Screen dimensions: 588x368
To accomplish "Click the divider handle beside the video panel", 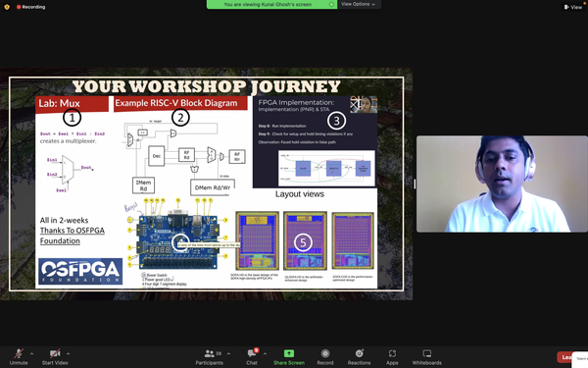I will 415,184.
